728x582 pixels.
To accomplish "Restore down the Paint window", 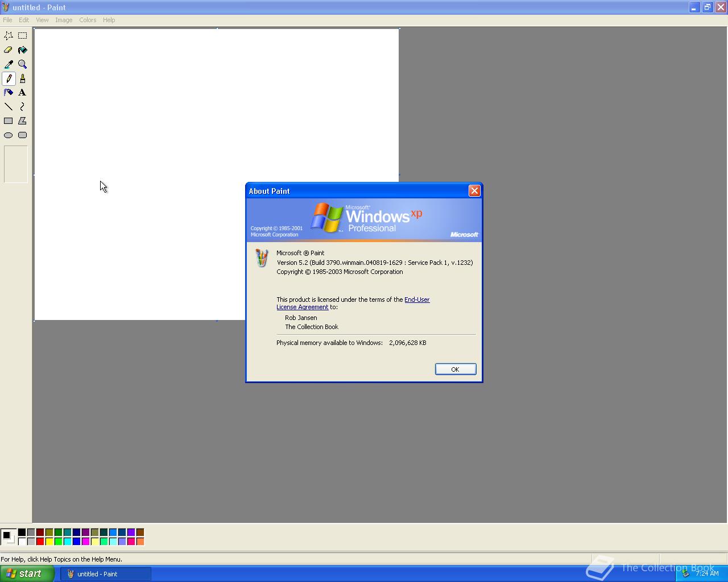I will tap(707, 7).
